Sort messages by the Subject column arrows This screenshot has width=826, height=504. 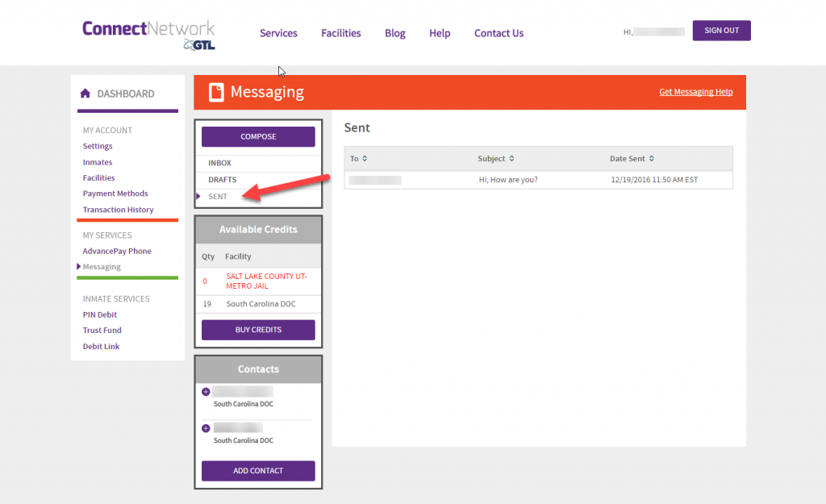[511, 159]
